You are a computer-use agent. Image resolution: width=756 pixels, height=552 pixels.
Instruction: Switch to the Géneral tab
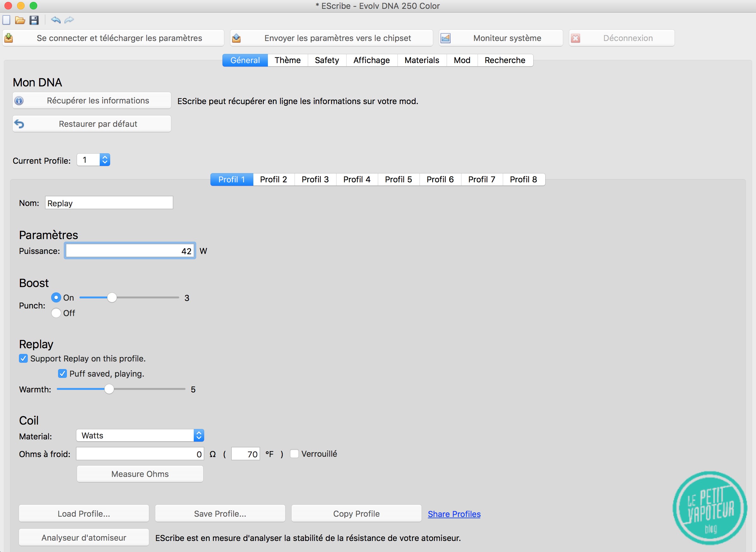245,60
